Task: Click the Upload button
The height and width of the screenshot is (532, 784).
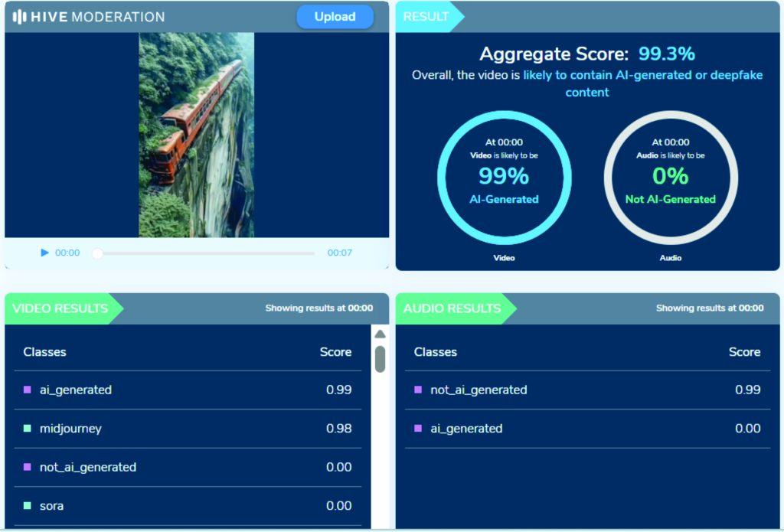Action: pyautogui.click(x=335, y=17)
